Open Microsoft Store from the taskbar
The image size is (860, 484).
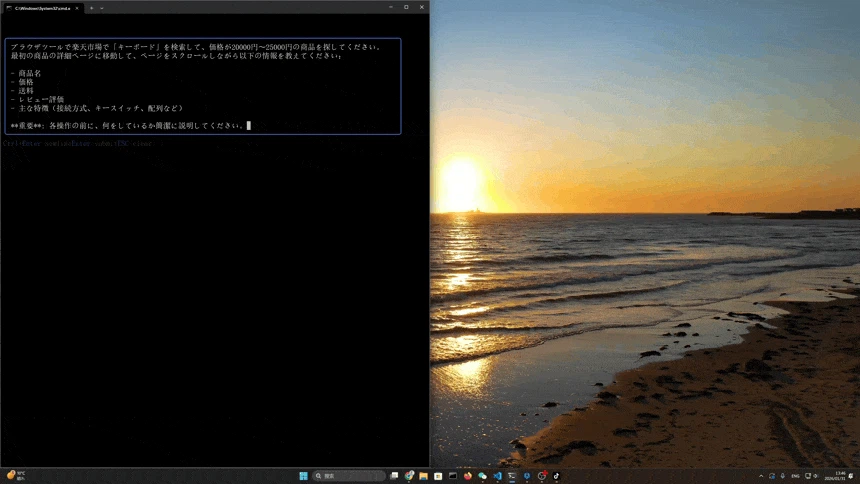pyautogui.click(x=438, y=476)
